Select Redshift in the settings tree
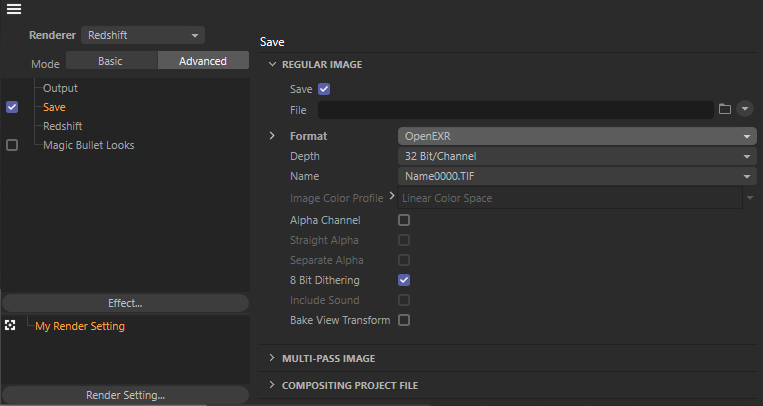 pyautogui.click(x=62, y=126)
